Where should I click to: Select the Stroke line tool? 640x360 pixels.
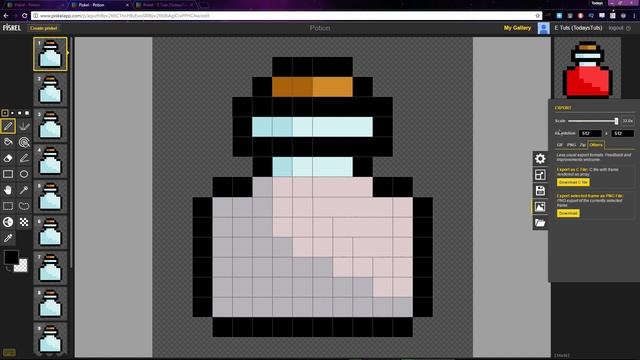point(24,158)
